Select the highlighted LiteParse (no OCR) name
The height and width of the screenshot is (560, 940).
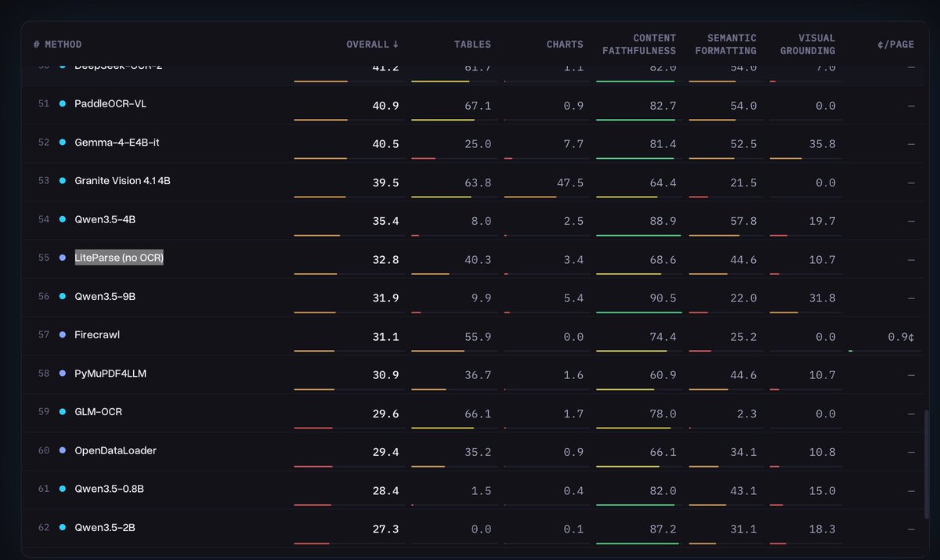(119, 258)
